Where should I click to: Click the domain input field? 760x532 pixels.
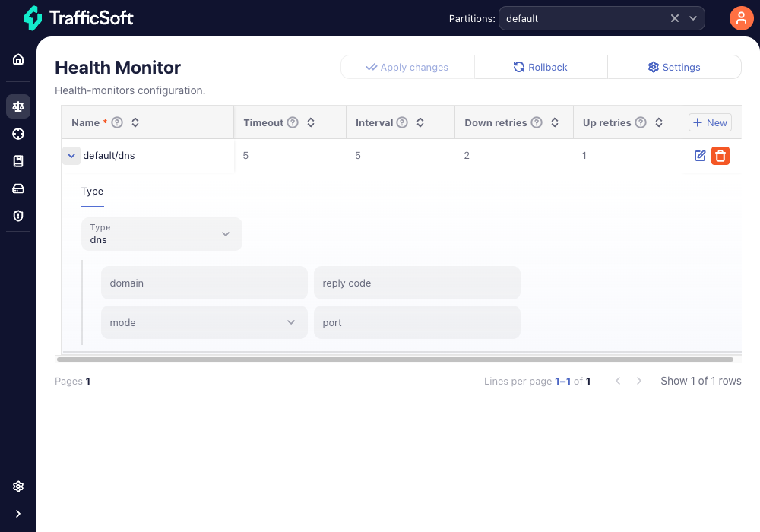[x=204, y=283]
